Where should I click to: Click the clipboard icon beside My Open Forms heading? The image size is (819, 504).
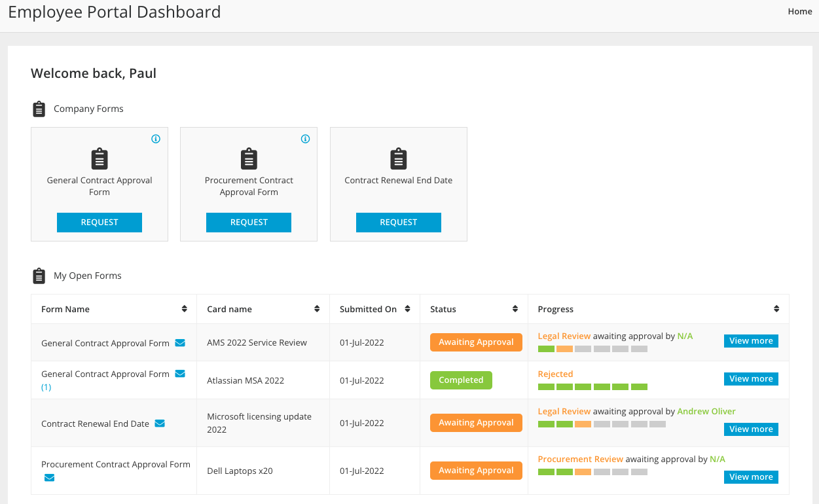click(39, 276)
